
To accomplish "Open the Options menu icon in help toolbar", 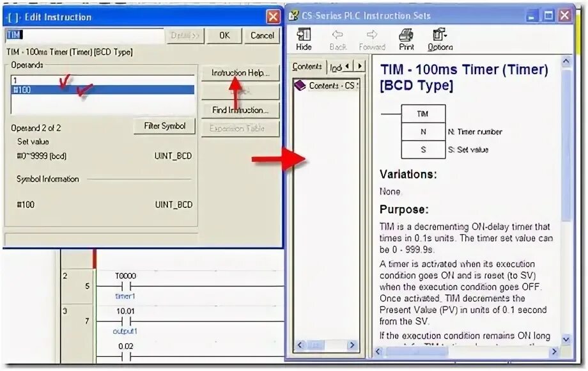I will click(x=440, y=39).
